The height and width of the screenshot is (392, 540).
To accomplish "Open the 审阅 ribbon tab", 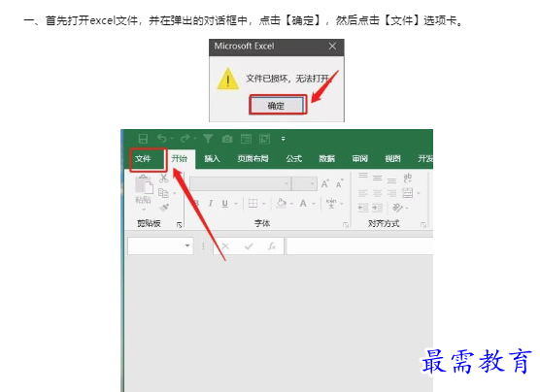I will tap(360, 159).
